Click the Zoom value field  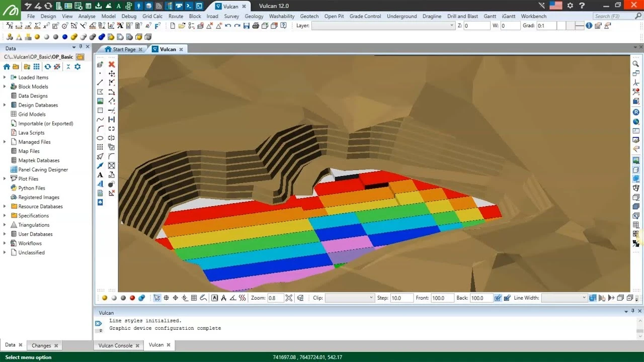[x=275, y=298]
